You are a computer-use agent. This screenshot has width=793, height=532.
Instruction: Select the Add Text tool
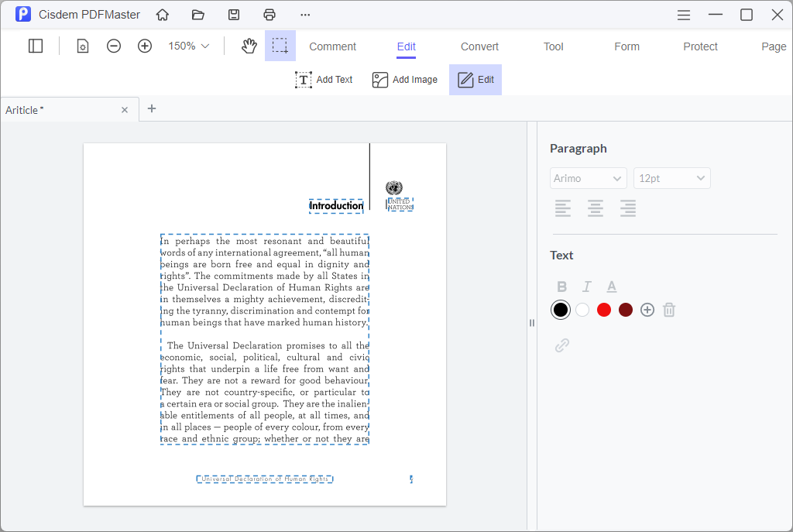pyautogui.click(x=324, y=79)
